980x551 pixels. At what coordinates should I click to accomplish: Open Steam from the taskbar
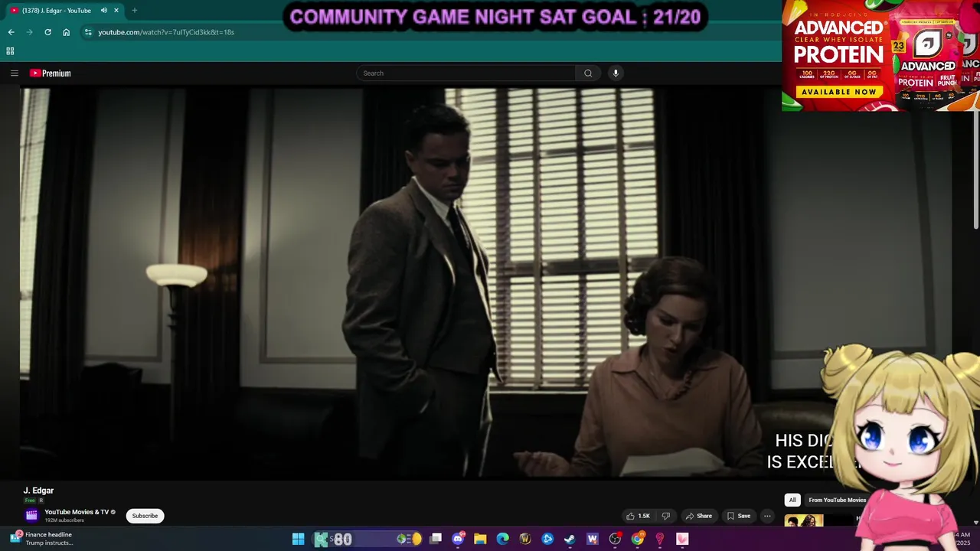click(570, 539)
